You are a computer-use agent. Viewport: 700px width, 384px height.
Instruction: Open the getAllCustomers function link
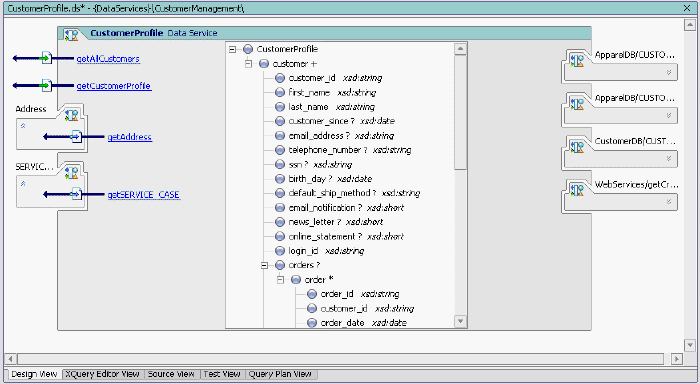click(x=108, y=58)
